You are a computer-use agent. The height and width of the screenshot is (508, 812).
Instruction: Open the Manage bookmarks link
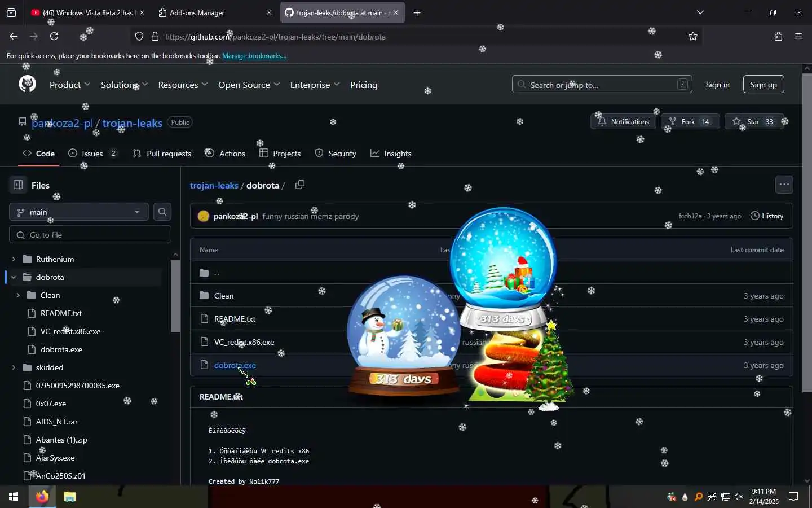point(254,56)
